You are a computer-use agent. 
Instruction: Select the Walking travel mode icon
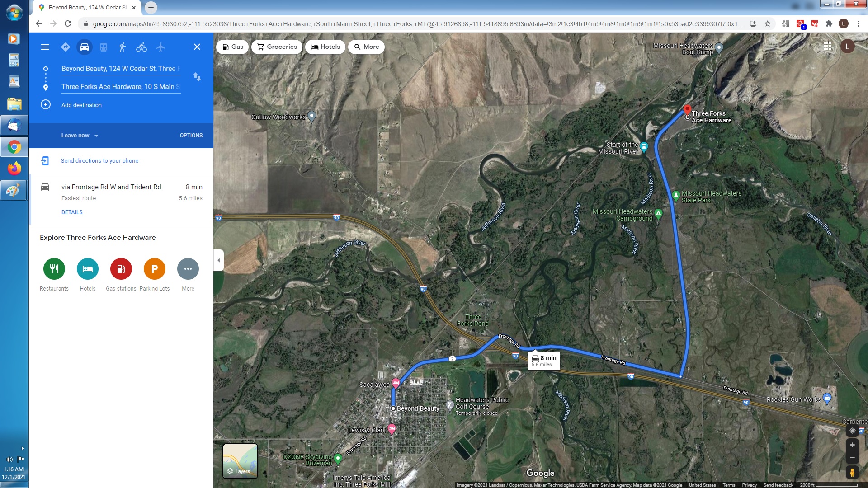click(122, 47)
